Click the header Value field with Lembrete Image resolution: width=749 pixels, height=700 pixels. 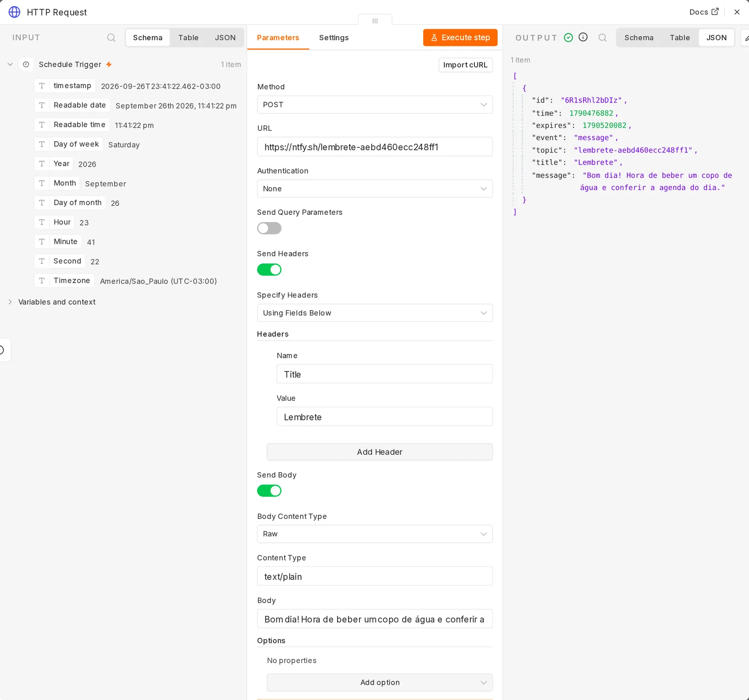click(x=384, y=416)
